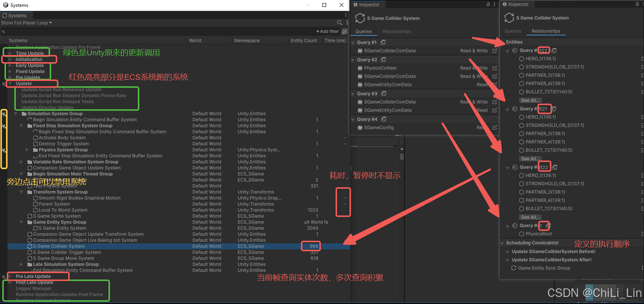Click the system icon of Activate Body System
The image size is (644, 304).
coord(35,138)
